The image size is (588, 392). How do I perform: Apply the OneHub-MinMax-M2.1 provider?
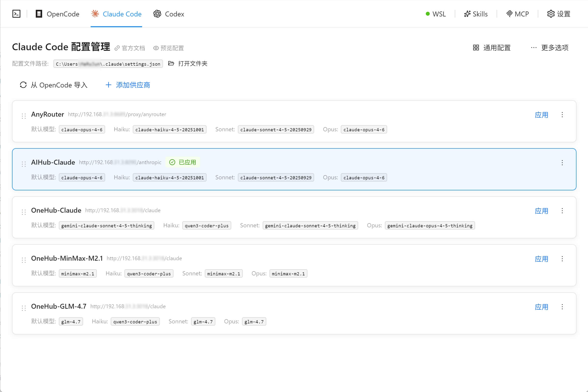click(x=541, y=259)
